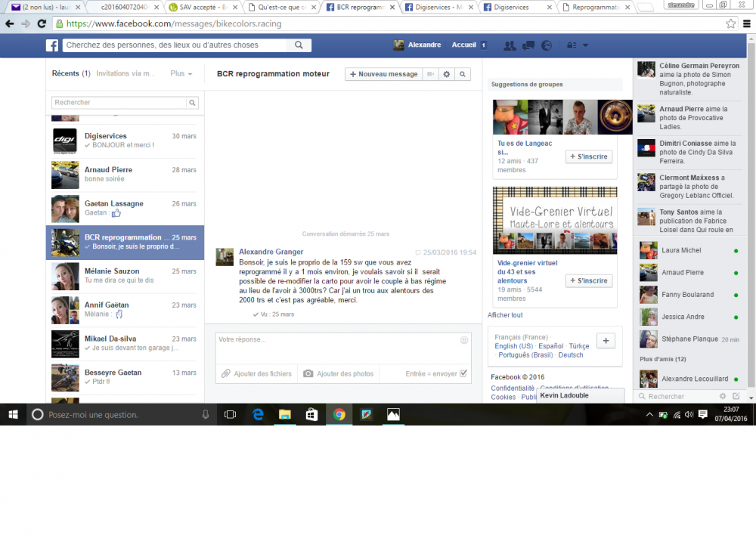Open friend requests icon in top bar
The width and height of the screenshot is (756, 554).
[510, 45]
